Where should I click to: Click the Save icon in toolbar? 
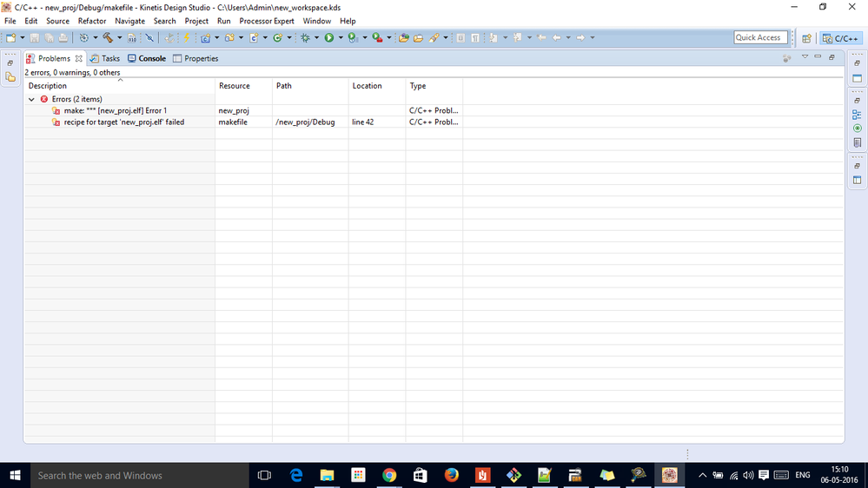click(x=35, y=37)
